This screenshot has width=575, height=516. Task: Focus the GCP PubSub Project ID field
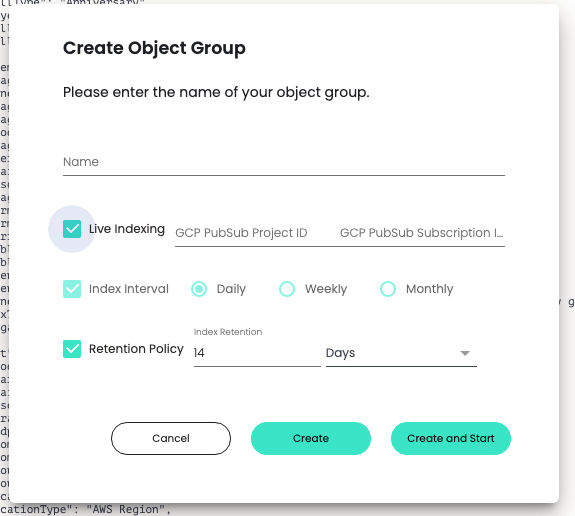(x=254, y=233)
